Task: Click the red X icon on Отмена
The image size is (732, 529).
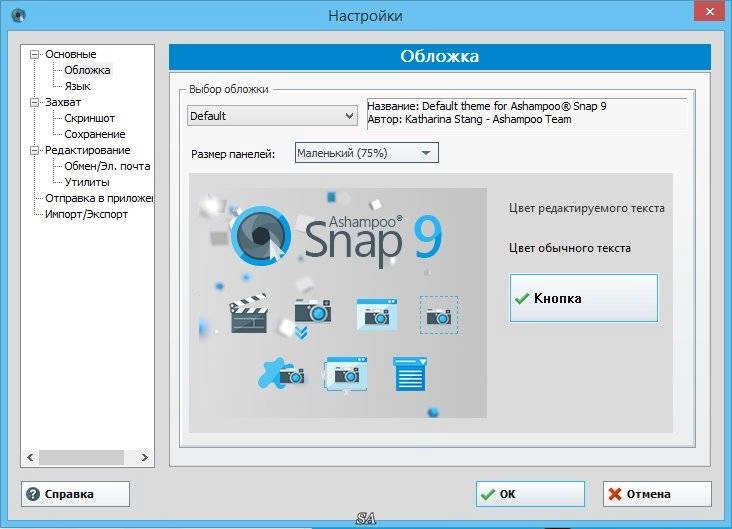Action: pyautogui.click(x=615, y=494)
